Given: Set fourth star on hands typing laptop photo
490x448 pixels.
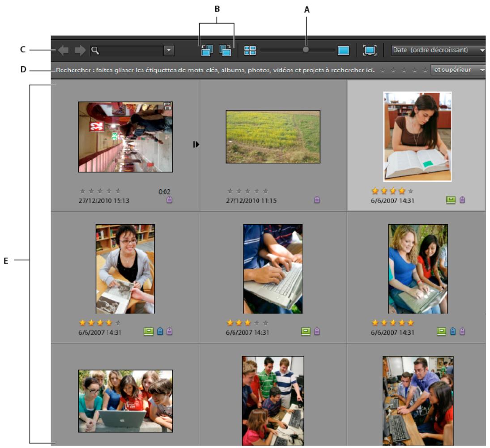Looking at the screenshot, I should 256,323.
